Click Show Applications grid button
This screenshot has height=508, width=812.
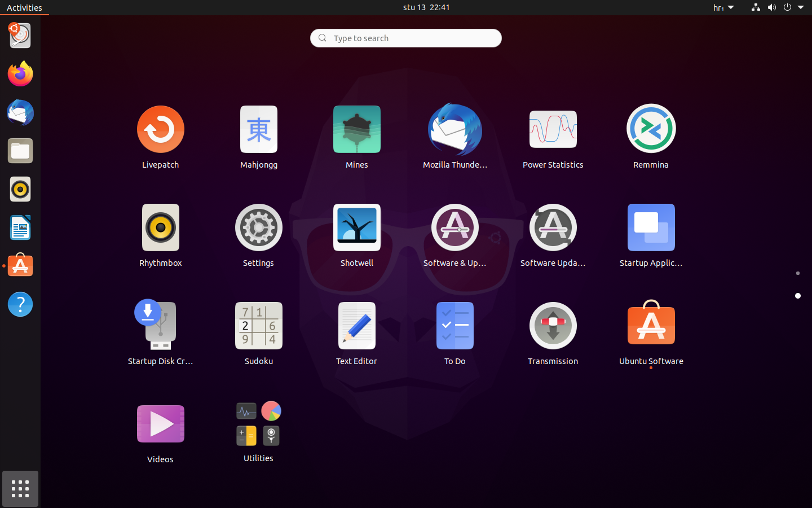pyautogui.click(x=20, y=489)
